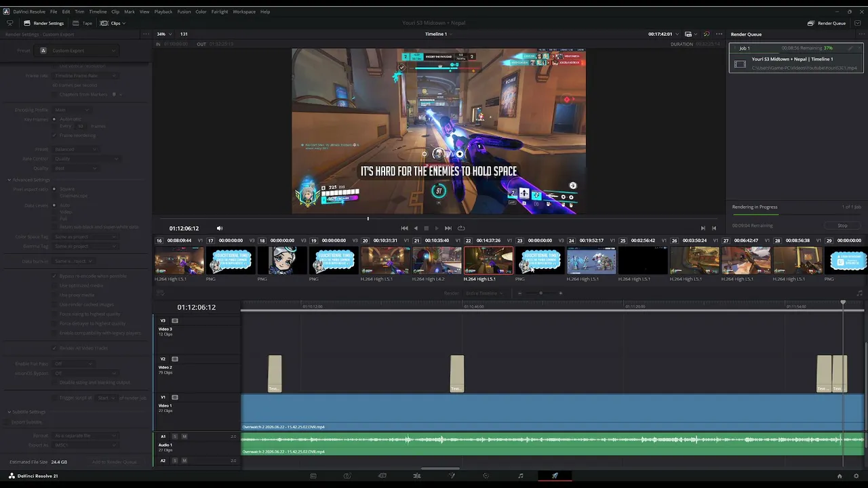Open the File menu

54,12
